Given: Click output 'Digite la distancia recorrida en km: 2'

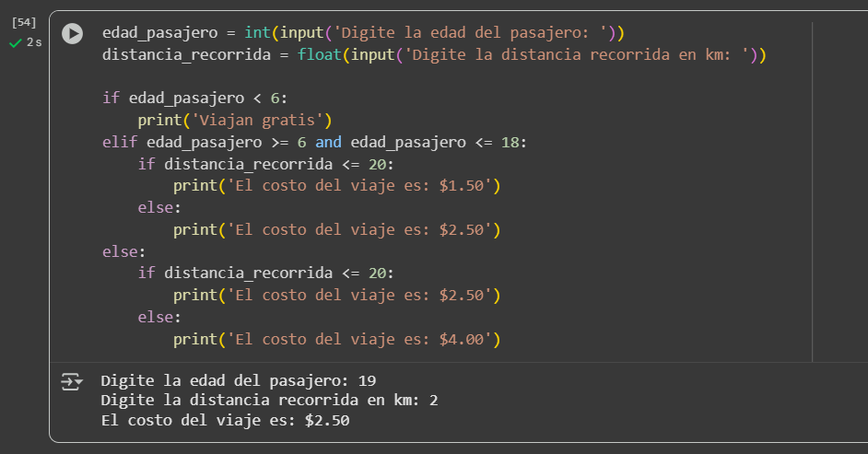Looking at the screenshot, I should tap(270, 400).
